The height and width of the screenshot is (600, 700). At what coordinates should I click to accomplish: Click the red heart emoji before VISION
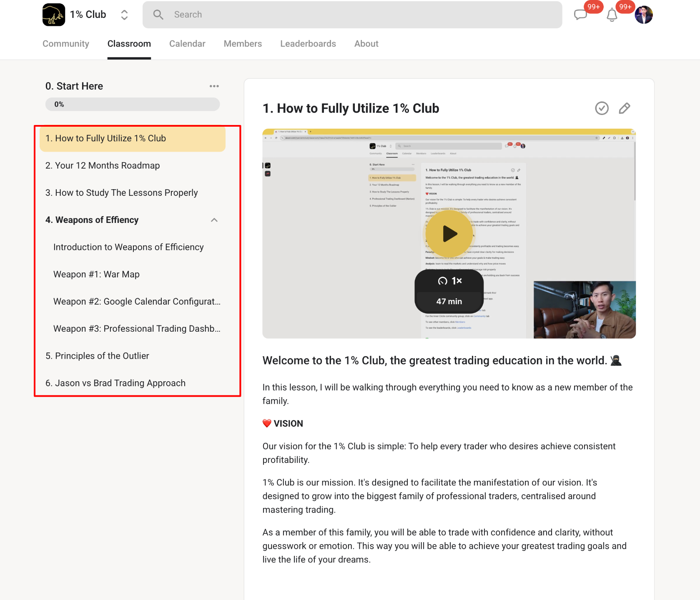(x=267, y=423)
